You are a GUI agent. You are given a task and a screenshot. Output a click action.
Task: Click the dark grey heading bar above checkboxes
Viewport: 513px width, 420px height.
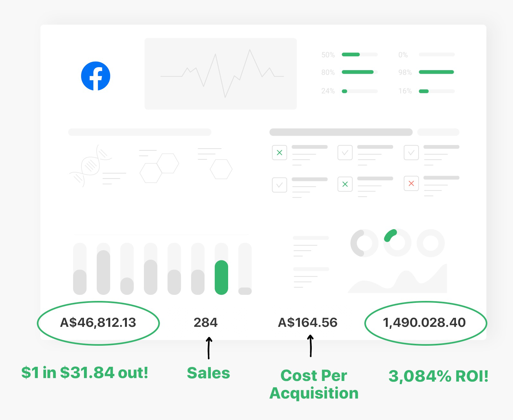341,132
